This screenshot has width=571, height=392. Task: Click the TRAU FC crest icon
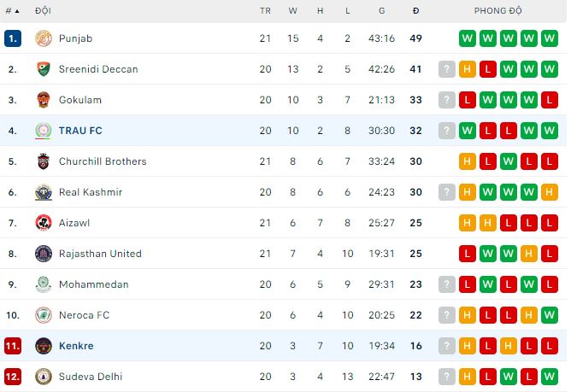44,131
